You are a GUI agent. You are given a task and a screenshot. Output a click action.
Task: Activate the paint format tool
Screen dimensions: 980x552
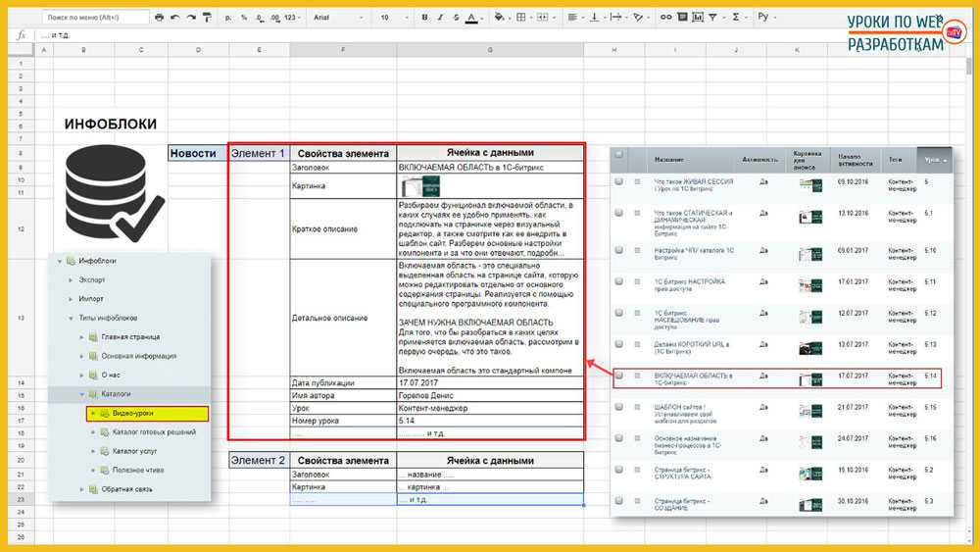pos(206,18)
